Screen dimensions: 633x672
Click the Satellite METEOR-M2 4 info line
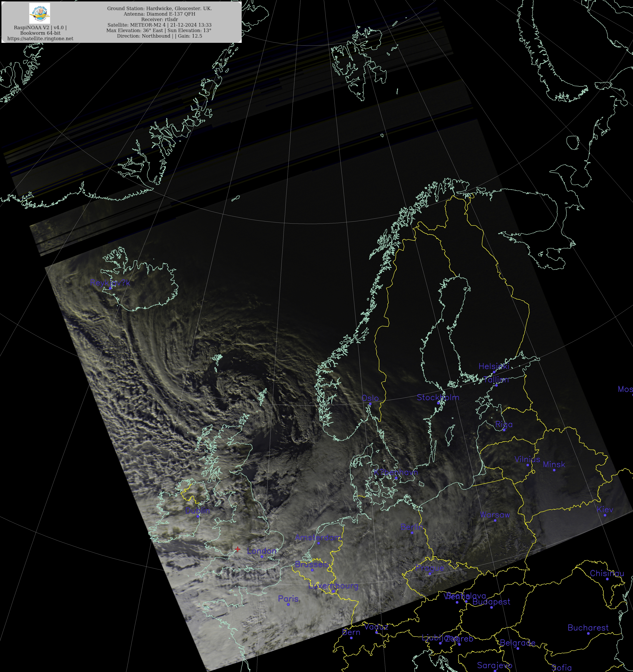(x=159, y=25)
